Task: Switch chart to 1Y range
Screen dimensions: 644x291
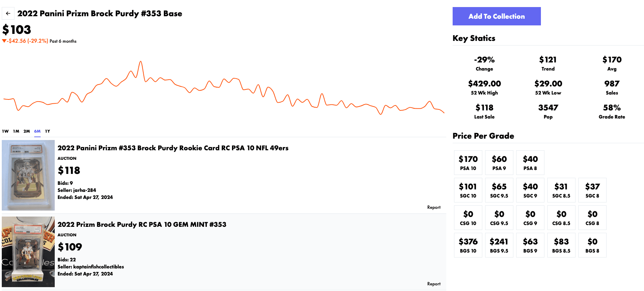Action: (48, 131)
